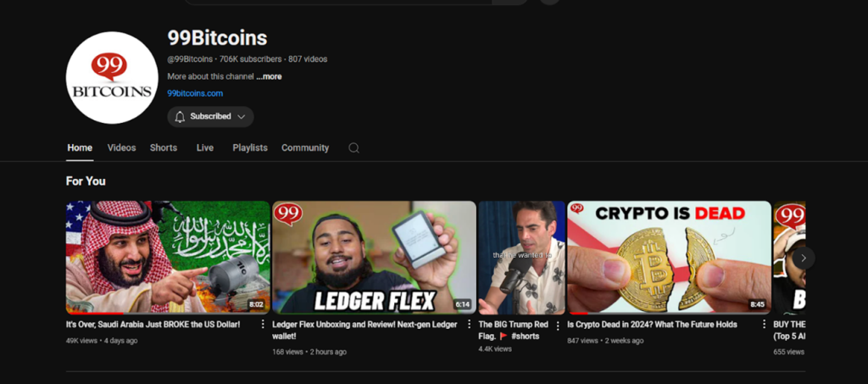This screenshot has width=868, height=384.
Task: Click the 6:14 duration badge
Action: click(x=462, y=304)
